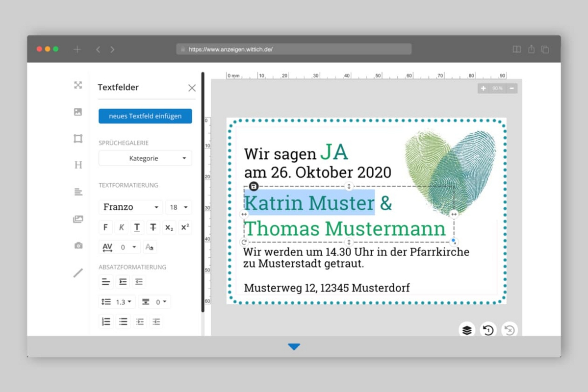Open the font size 18 dropdown
588x392 pixels.
[179, 207]
